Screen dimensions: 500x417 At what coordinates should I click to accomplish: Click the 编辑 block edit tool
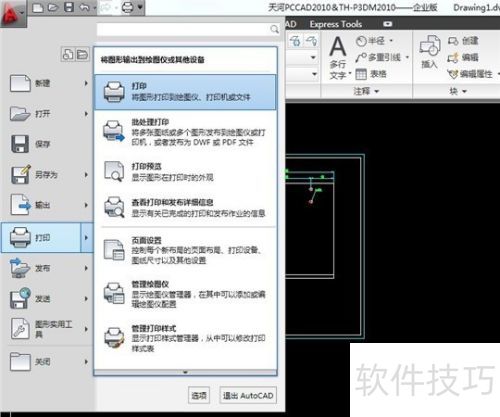click(x=463, y=57)
